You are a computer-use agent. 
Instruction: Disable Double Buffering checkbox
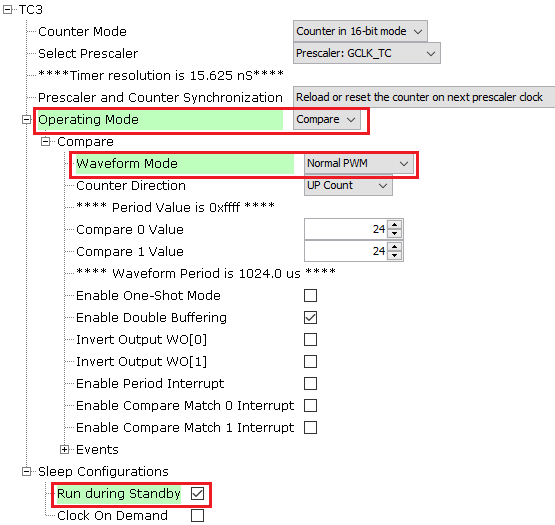point(310,318)
